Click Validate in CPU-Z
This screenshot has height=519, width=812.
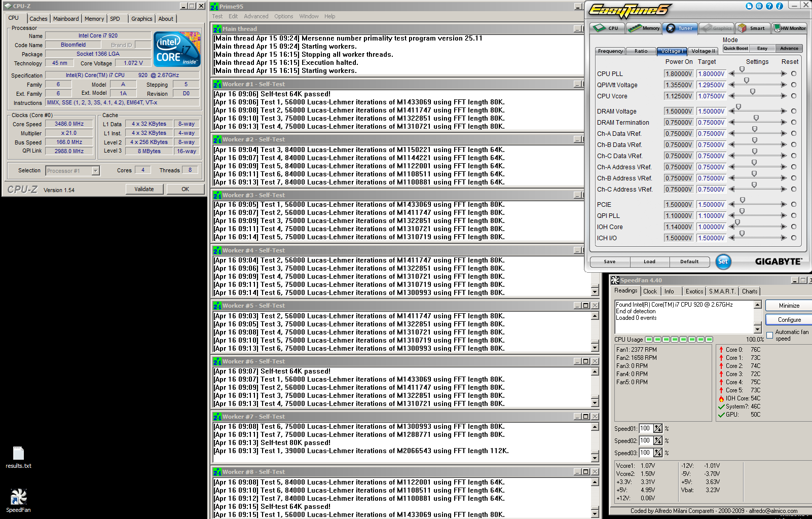click(144, 189)
